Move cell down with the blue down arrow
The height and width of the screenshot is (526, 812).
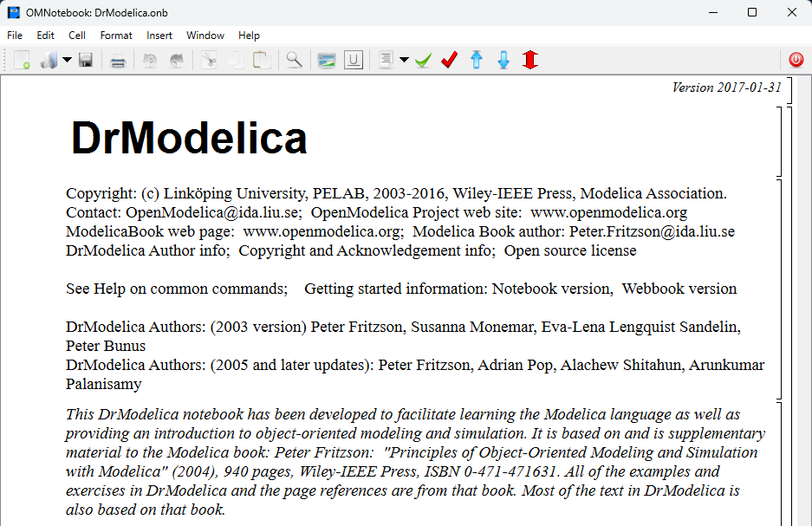pyautogui.click(x=503, y=60)
